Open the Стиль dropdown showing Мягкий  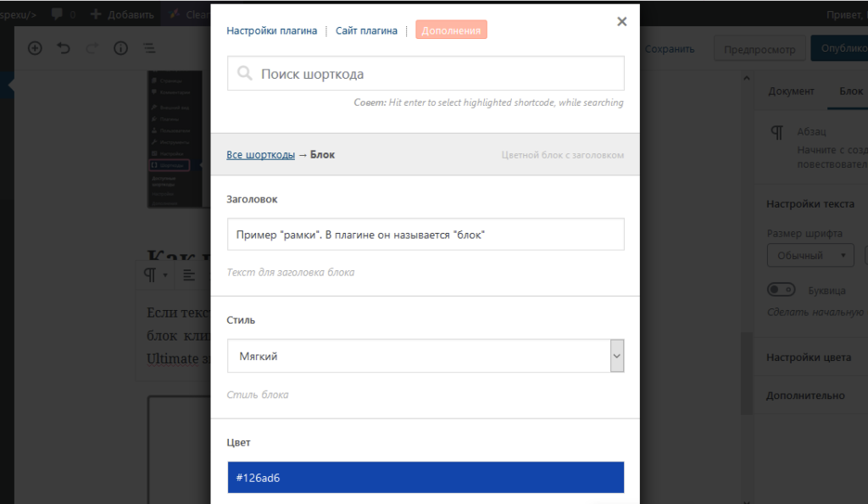[x=426, y=356]
